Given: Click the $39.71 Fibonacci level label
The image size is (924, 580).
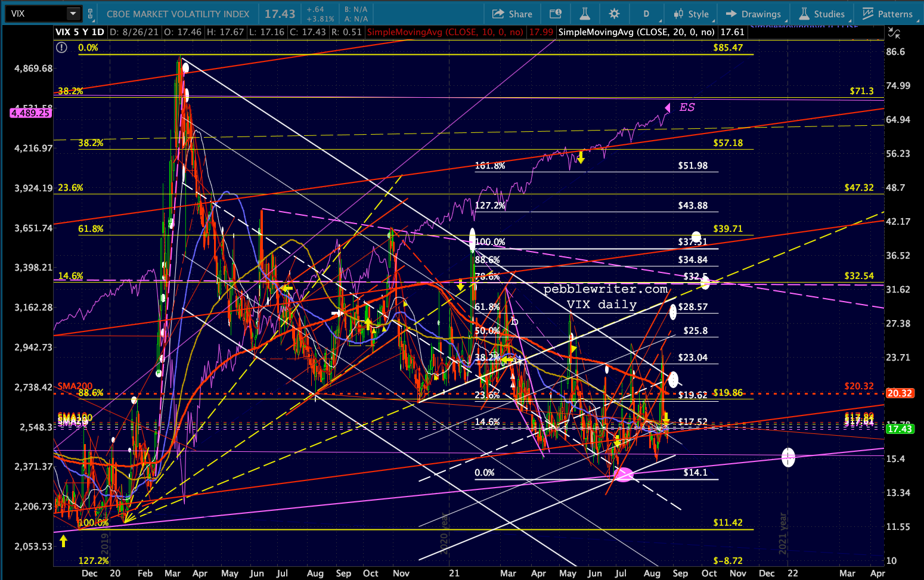Looking at the screenshot, I should pos(728,229).
